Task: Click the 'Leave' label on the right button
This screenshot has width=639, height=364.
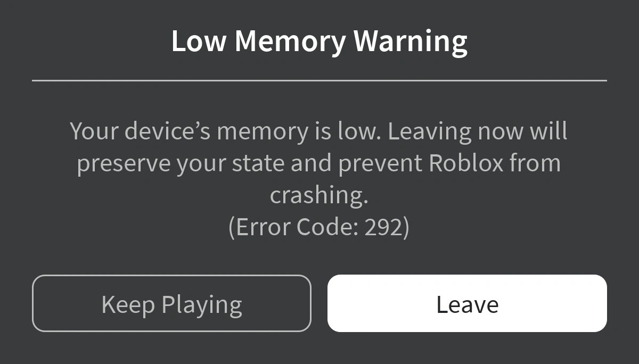Action: pos(467,304)
